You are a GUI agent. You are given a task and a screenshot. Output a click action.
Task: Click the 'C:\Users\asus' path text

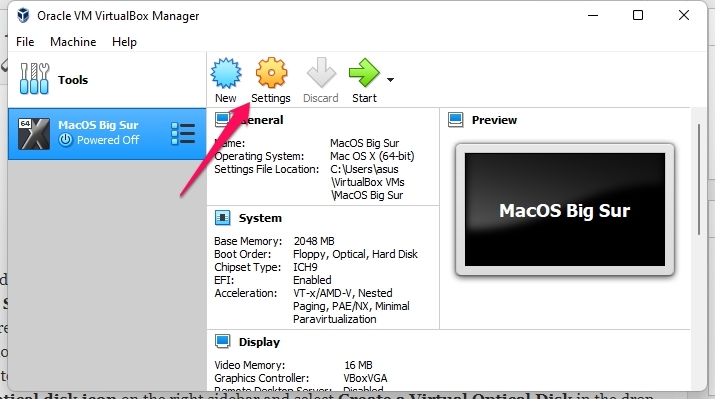(364, 169)
